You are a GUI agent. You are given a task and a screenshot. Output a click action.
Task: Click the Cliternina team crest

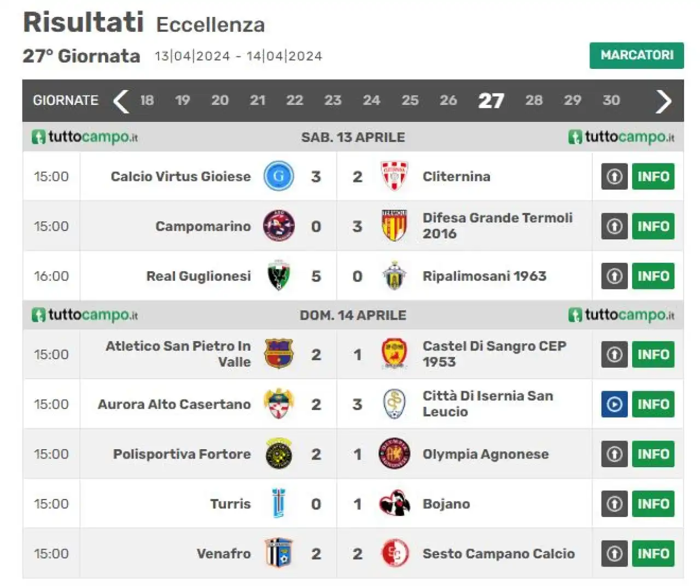[394, 176]
